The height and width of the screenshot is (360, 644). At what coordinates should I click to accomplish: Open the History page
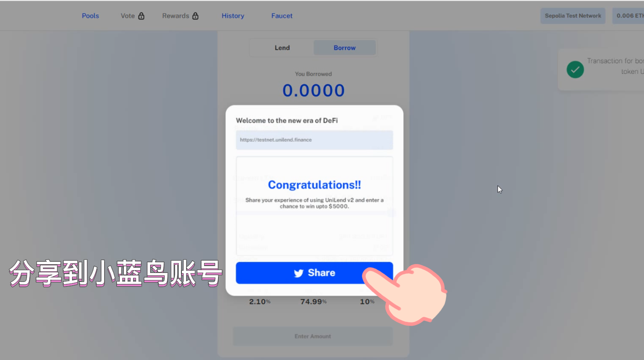pyautogui.click(x=233, y=16)
